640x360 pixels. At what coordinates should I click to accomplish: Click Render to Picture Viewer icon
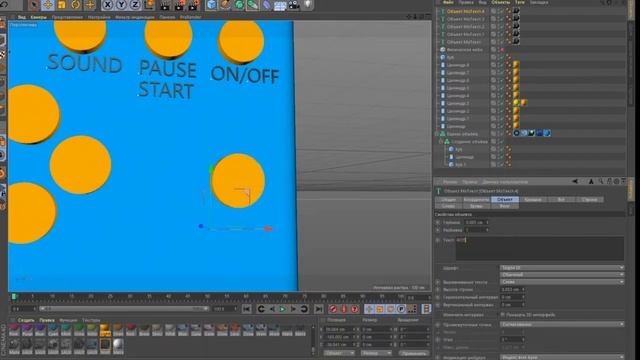179,5
